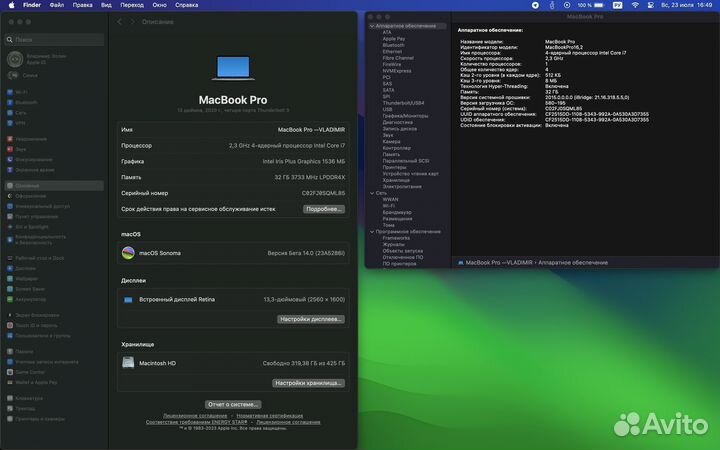Open the Универсальный доступ sidebar icon

tap(10, 206)
